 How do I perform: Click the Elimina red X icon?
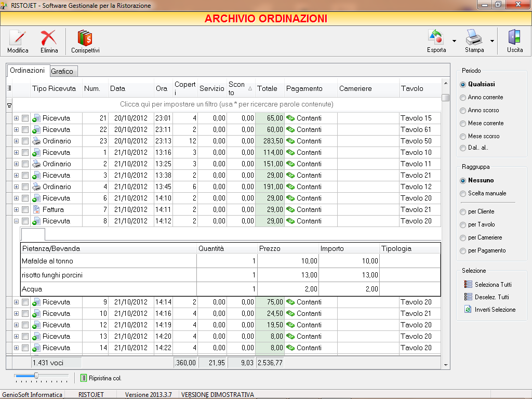click(49, 37)
